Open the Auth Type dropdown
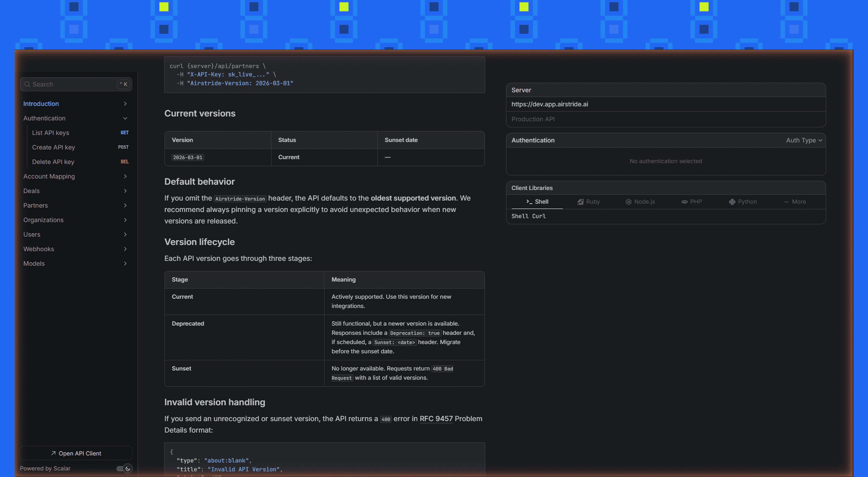The image size is (868, 477). pyautogui.click(x=804, y=140)
